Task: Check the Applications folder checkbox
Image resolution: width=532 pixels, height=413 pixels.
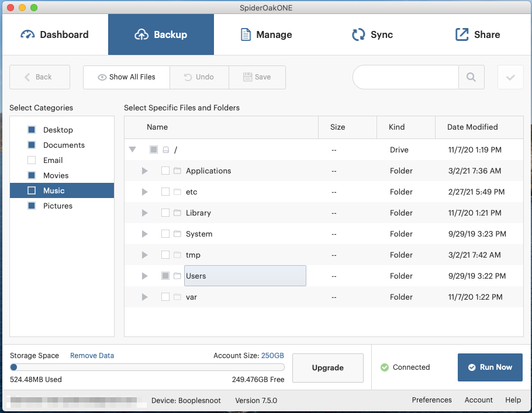Action: pyautogui.click(x=165, y=171)
